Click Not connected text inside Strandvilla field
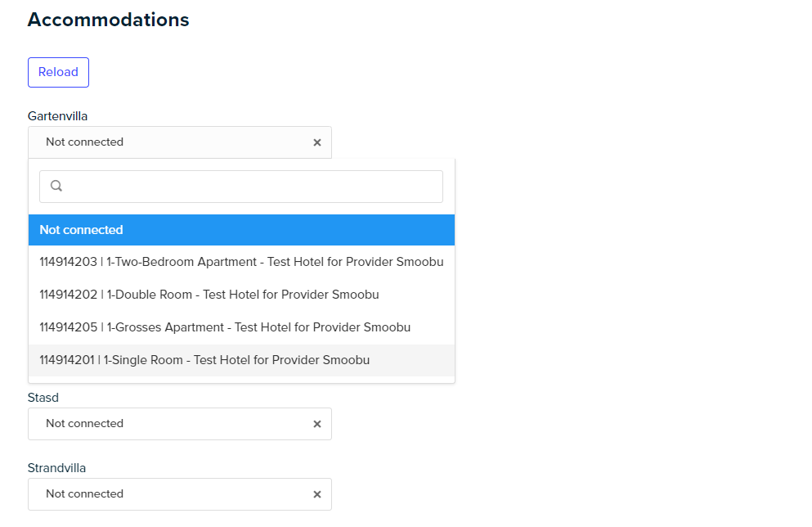 pyautogui.click(x=84, y=493)
